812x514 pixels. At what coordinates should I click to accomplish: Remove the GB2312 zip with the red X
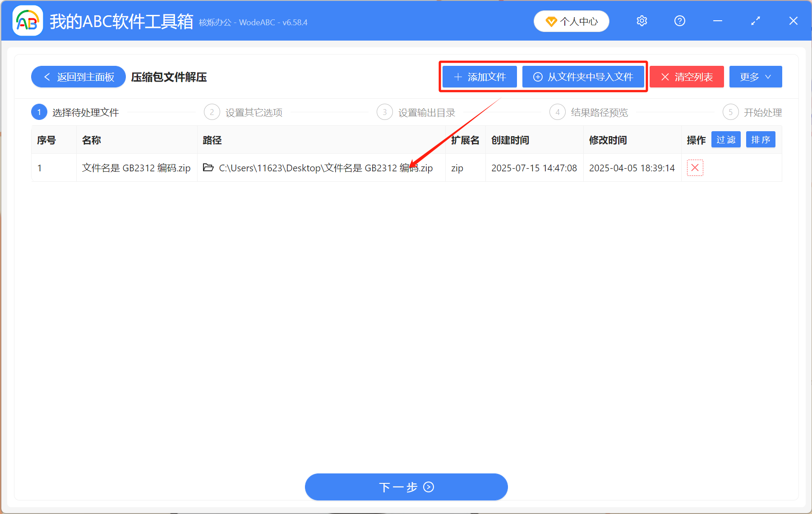[695, 168]
